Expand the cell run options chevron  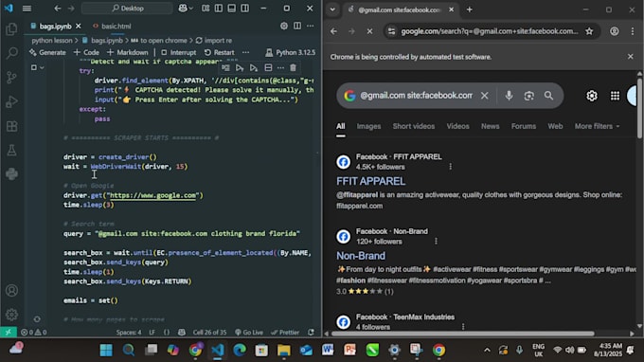click(42, 67)
